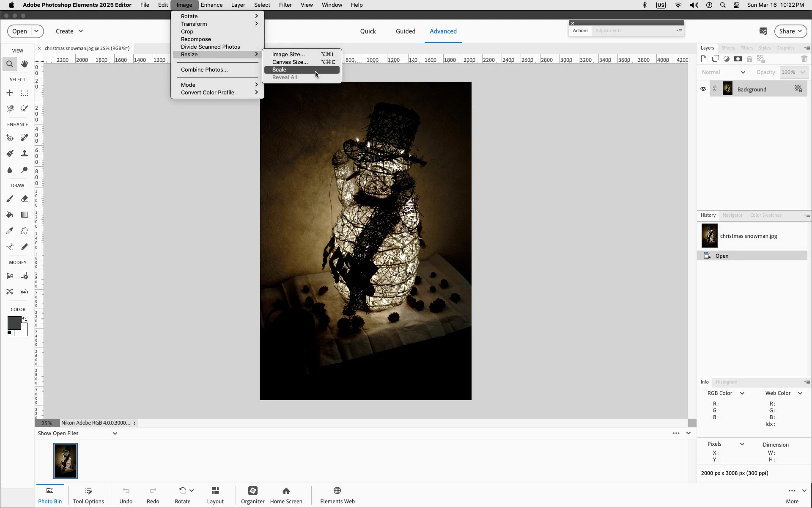Image resolution: width=812 pixels, height=508 pixels.
Task: Click the foreground color swatch
Action: tap(14, 323)
